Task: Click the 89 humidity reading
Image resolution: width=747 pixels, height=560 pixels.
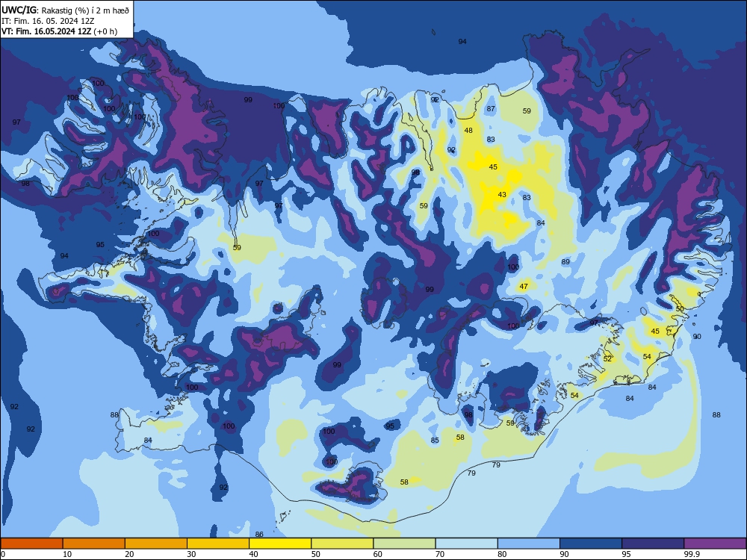Action: [x=565, y=261]
